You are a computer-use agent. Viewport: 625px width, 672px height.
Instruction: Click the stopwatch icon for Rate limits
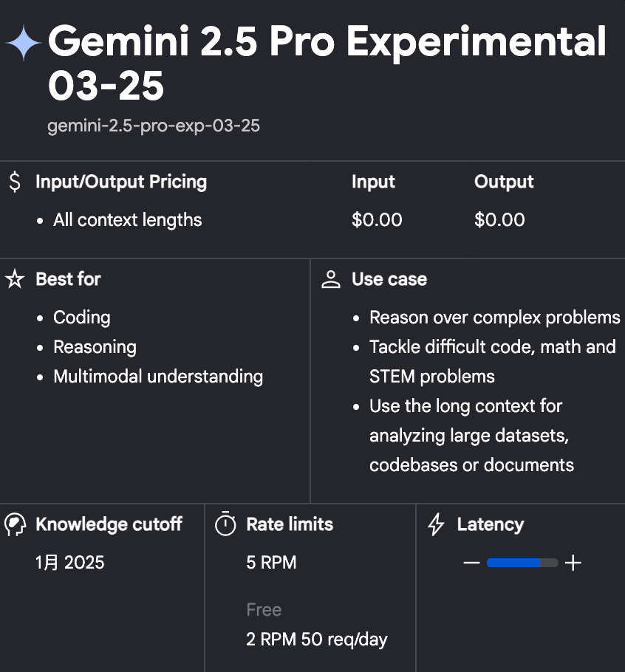pos(224,524)
